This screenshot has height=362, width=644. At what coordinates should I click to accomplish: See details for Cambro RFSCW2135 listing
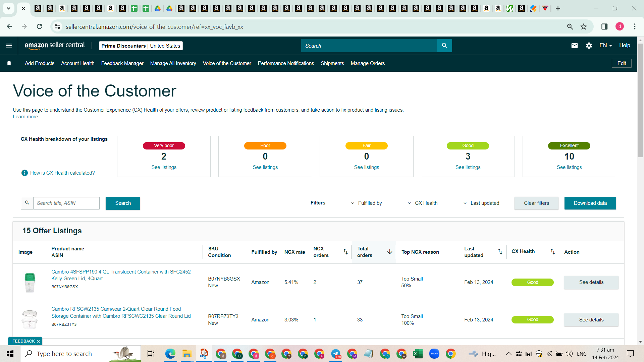pos(591,320)
